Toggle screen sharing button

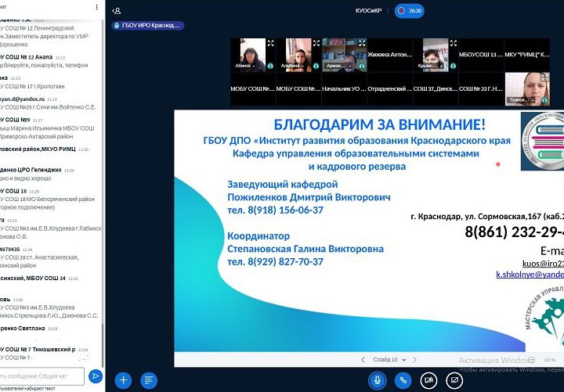tap(453, 380)
